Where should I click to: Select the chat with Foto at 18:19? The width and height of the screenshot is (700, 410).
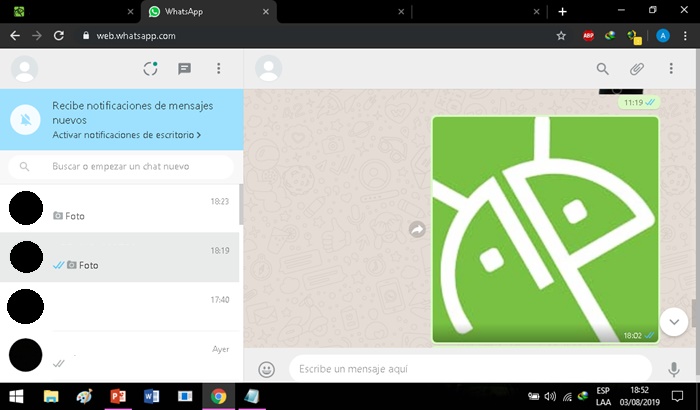click(120, 257)
